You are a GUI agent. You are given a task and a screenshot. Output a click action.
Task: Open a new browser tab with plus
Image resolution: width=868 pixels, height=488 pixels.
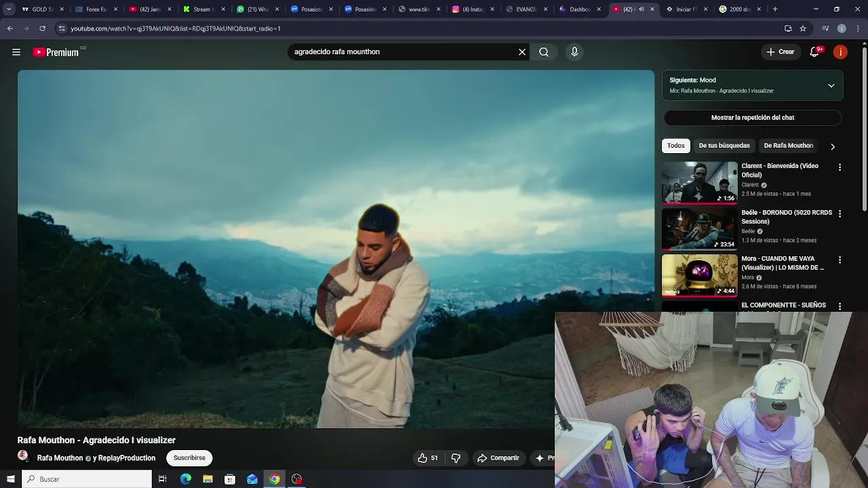(775, 9)
